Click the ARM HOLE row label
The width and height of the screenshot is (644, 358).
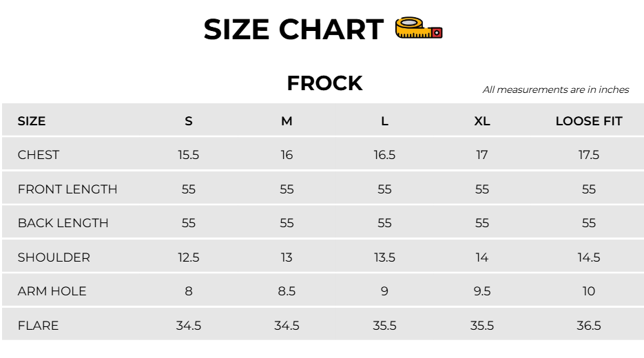click(52, 291)
